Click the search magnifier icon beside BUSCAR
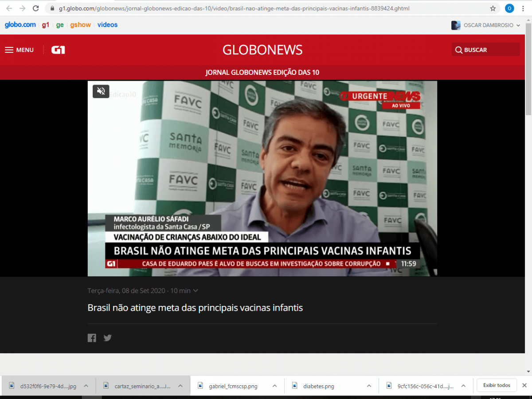This screenshot has height=399, width=532. (x=459, y=50)
